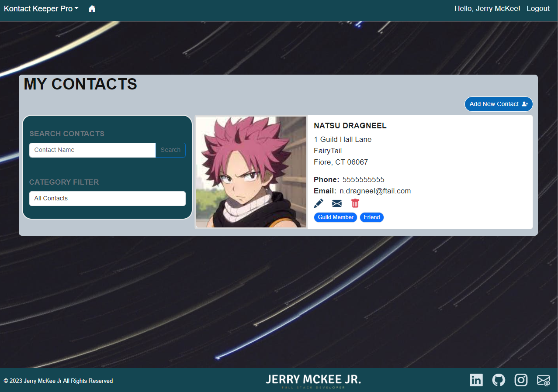Open the home icon in navbar
The width and height of the screenshot is (558, 392).
(x=92, y=9)
